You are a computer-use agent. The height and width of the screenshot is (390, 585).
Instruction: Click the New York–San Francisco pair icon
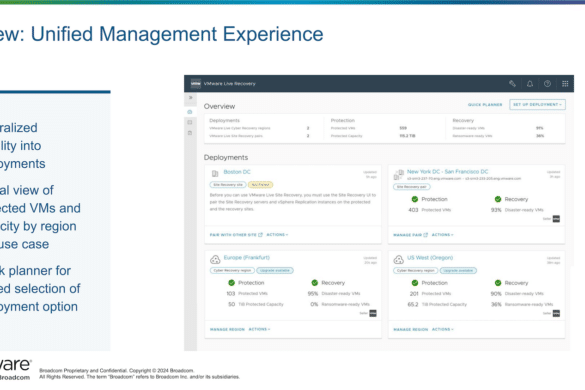(x=398, y=174)
